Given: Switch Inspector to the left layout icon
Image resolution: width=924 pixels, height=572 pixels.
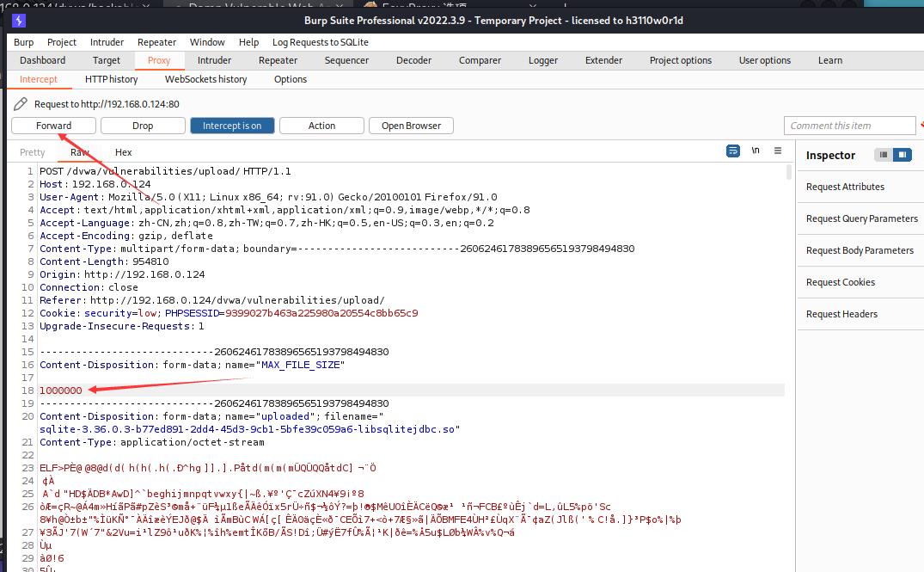Looking at the screenshot, I should coord(883,155).
